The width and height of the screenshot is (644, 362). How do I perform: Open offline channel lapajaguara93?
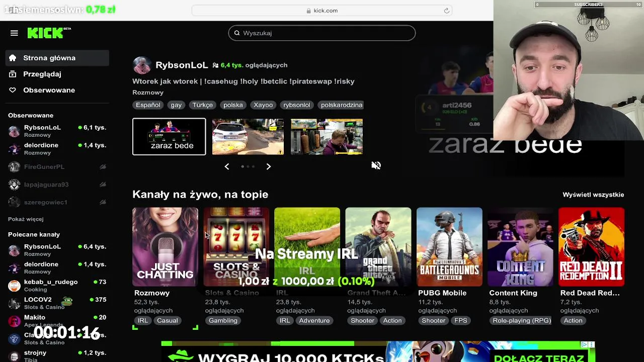tap(57, 185)
